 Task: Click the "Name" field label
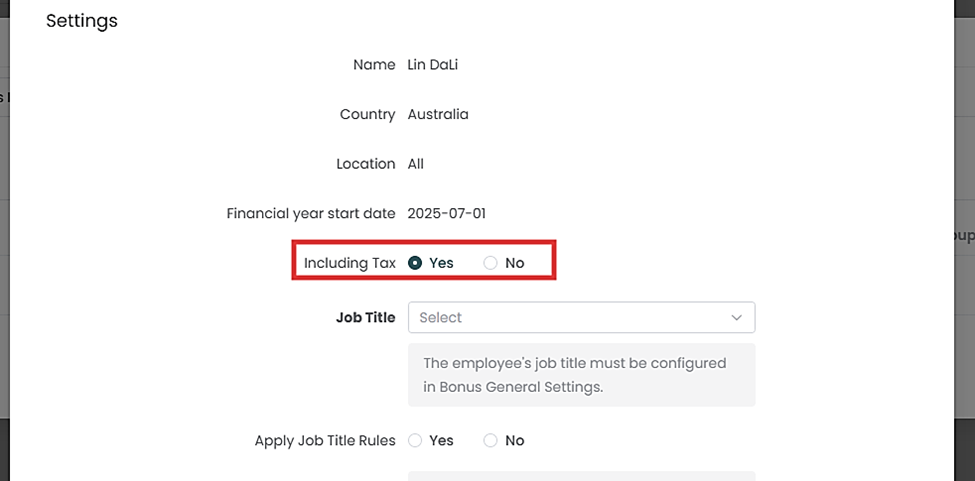point(374,65)
